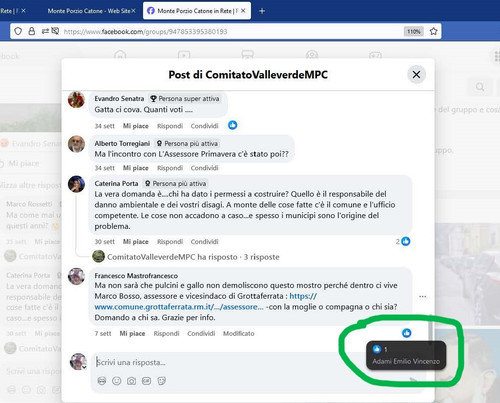Image resolution: width=500 pixels, height=403 pixels.
Task: Click Rispondi under Caterina Porta's comment
Action: [170, 242]
